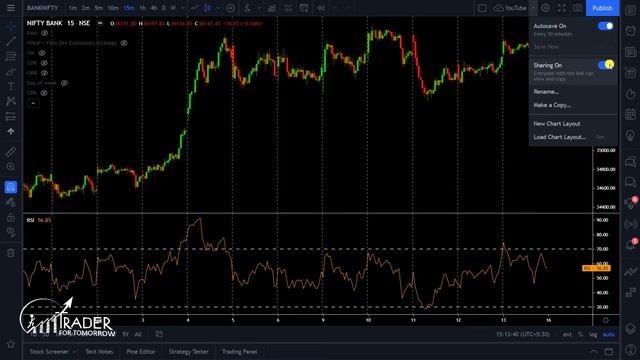640x360 pixels.
Task: Select the crosshair cursor tool
Action: [x=11, y=26]
